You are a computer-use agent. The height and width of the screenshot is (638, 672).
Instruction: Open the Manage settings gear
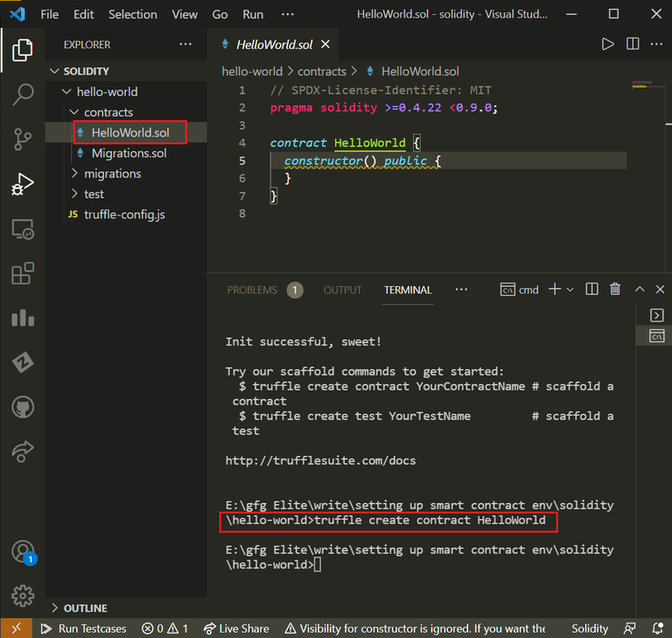pyautogui.click(x=23, y=596)
